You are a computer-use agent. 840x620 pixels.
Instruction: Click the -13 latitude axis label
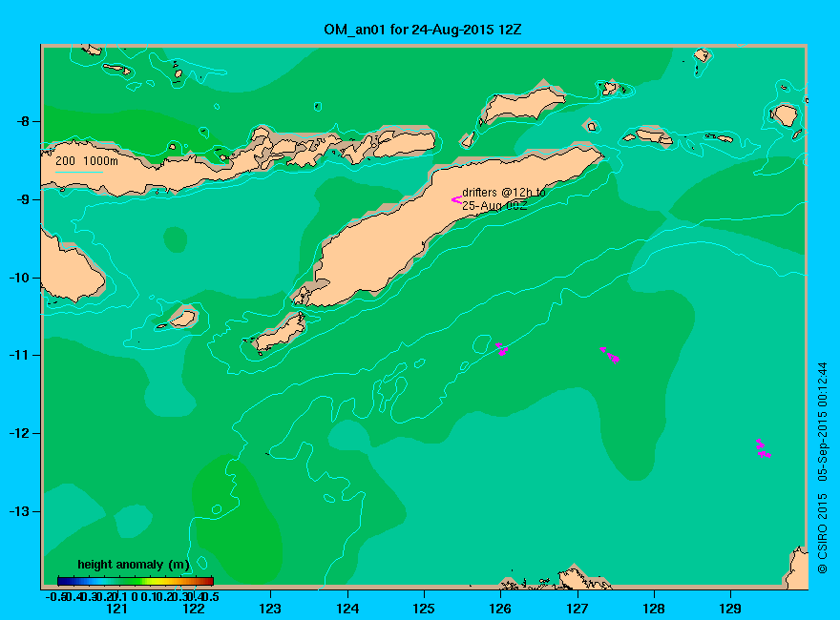point(20,511)
